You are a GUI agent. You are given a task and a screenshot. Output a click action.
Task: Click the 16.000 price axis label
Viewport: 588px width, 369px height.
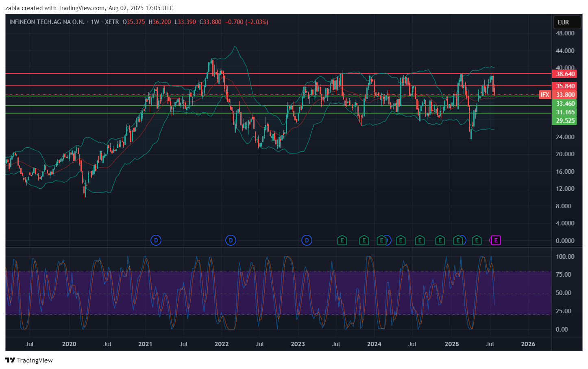coord(565,172)
